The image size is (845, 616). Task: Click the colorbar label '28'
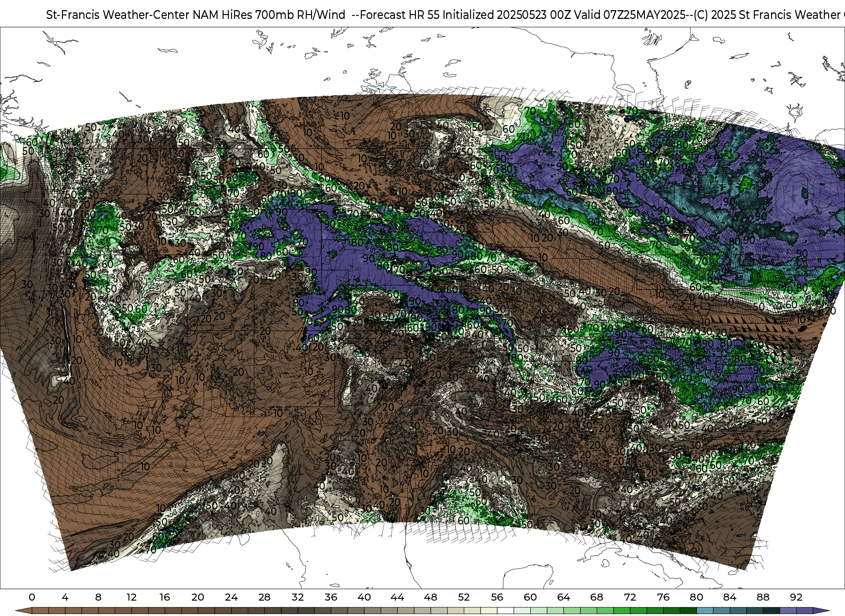(x=265, y=597)
